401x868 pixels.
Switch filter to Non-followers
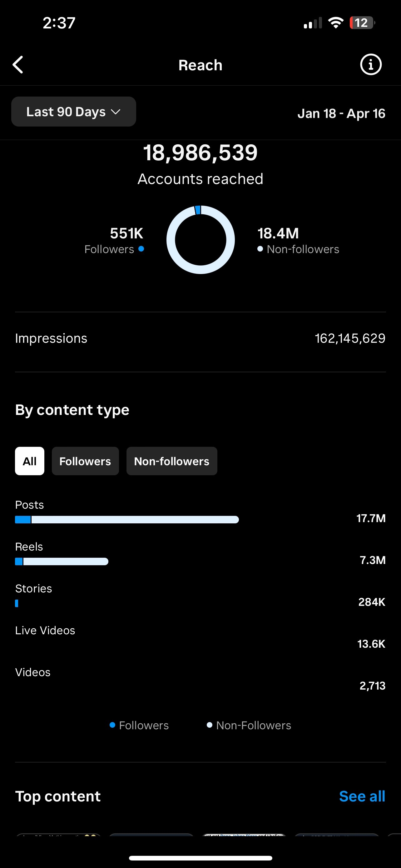(172, 461)
